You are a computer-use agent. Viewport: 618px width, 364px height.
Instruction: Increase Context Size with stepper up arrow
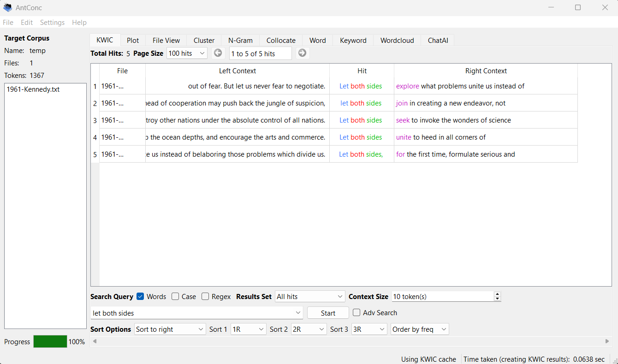click(497, 294)
